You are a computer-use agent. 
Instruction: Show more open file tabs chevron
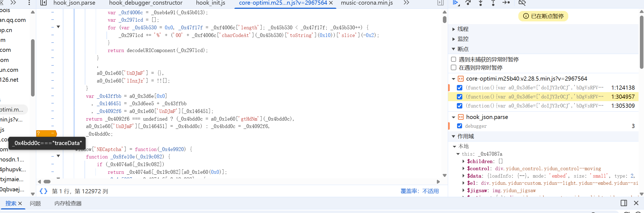click(407, 2)
